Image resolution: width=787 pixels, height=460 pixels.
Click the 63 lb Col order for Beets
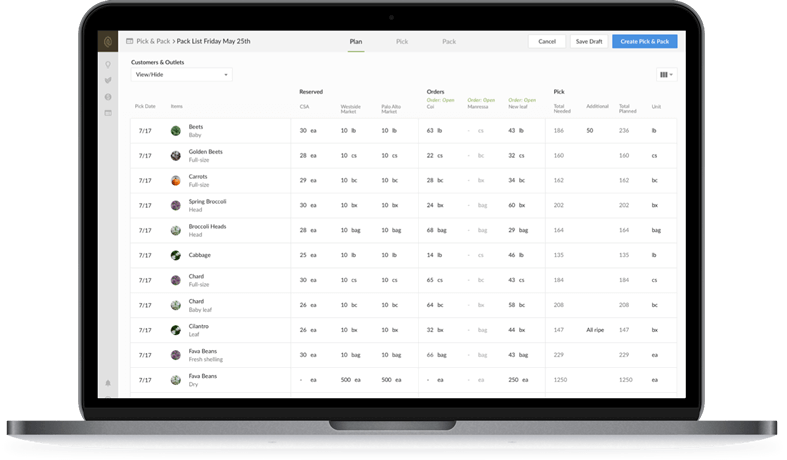coord(434,131)
